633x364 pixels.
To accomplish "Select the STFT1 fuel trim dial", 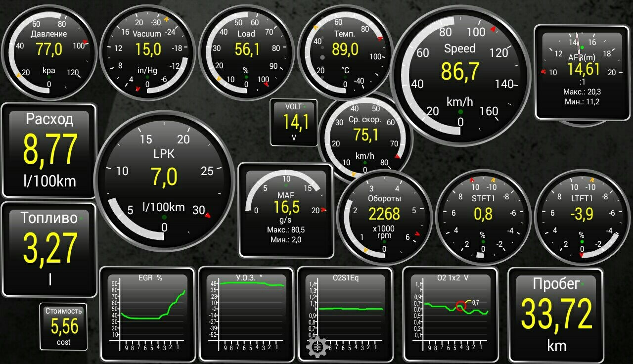I will tap(483, 217).
